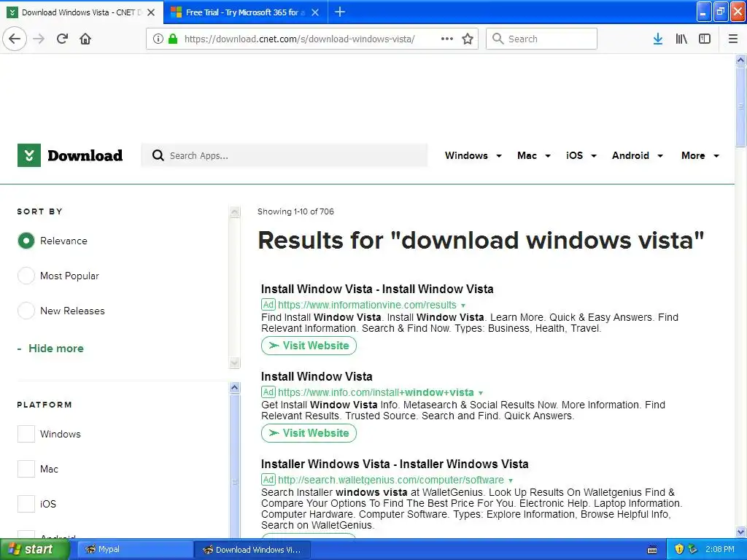Open the search.walletgenius.com URL

(x=391, y=480)
